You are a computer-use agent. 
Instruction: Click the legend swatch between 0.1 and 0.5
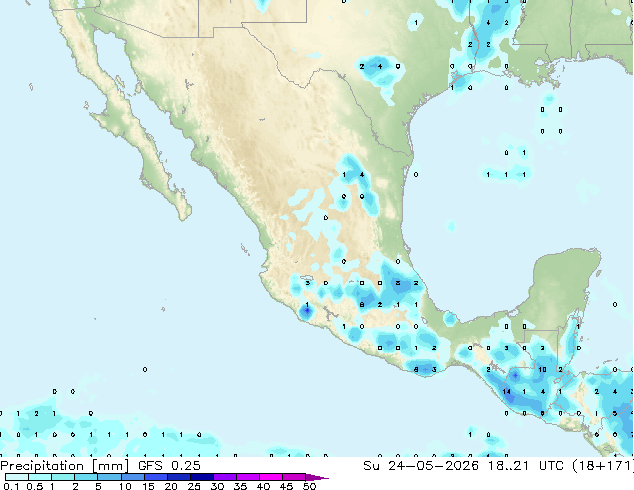point(17,477)
